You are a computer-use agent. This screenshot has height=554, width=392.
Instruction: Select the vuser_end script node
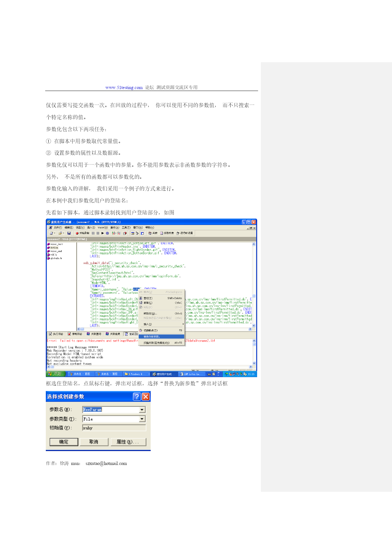(x=55, y=251)
